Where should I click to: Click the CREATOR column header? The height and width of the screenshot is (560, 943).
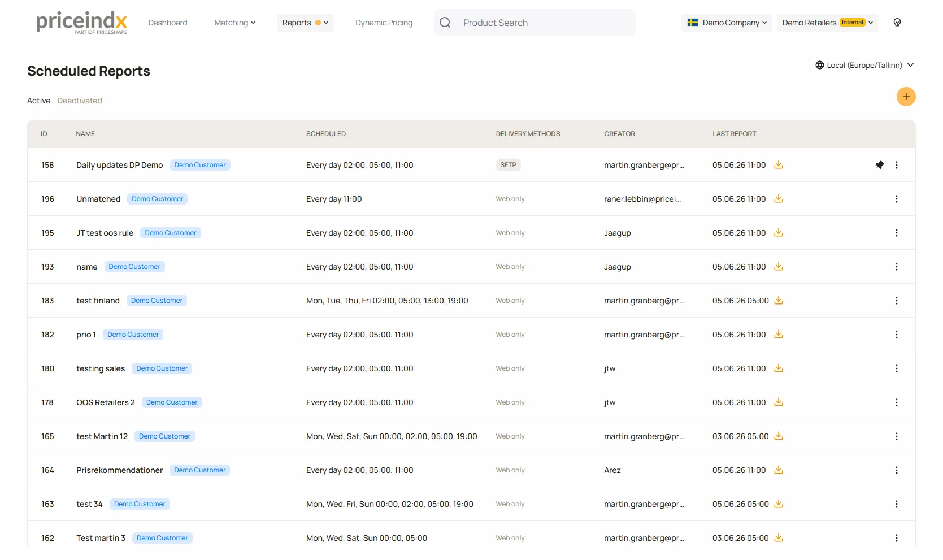[x=619, y=134]
